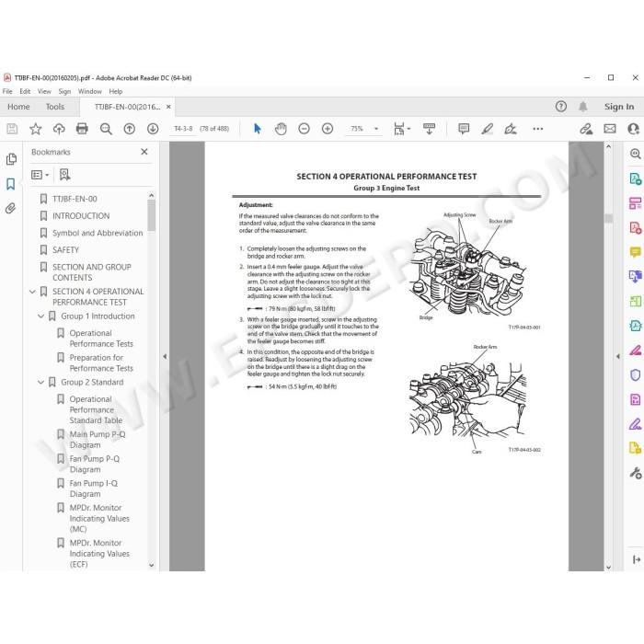The image size is (644, 644).
Task: Open the Attachments panel paperclip icon
Action: [11, 208]
